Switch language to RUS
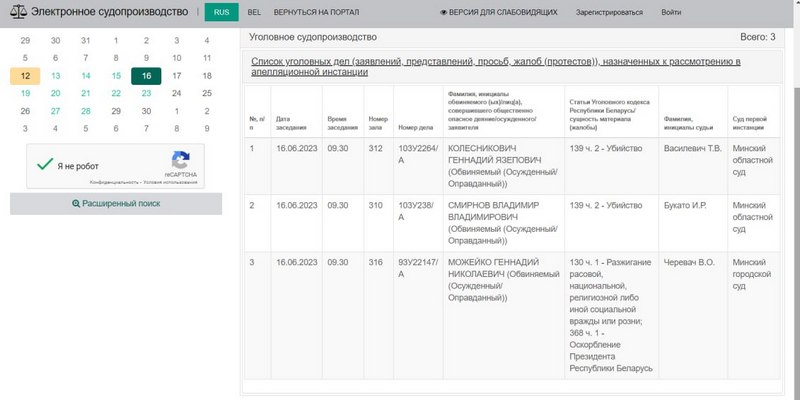The width and height of the screenshot is (800, 400). point(221,12)
